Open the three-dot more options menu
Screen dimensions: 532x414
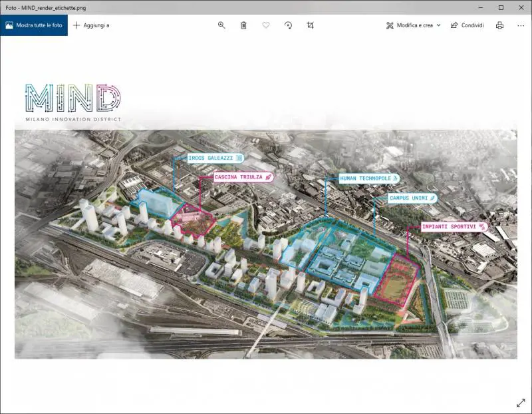(519, 25)
